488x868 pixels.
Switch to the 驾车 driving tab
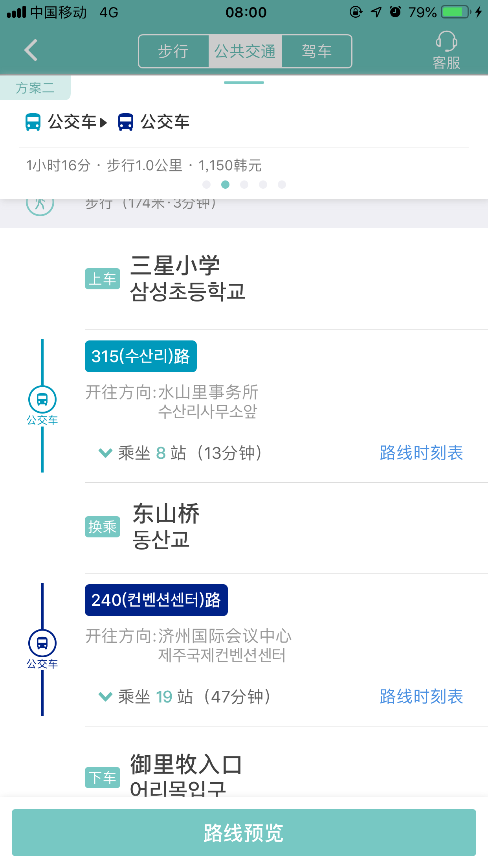317,51
